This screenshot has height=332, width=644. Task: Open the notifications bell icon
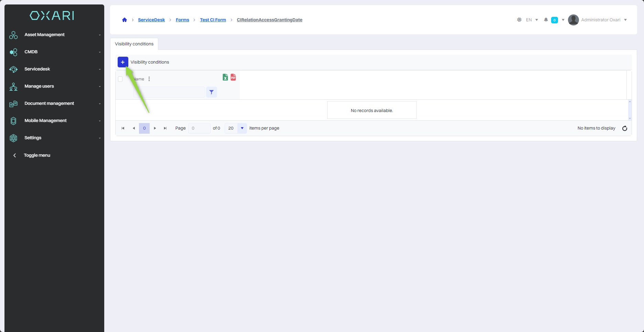[x=546, y=20]
